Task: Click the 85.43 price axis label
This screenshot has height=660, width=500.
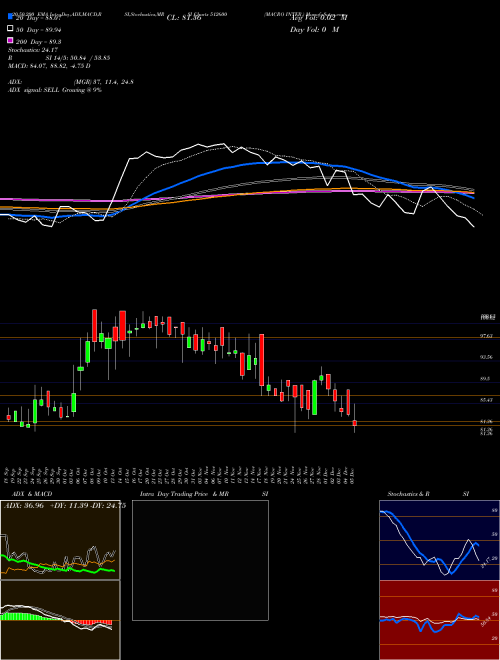Action: pos(487,399)
